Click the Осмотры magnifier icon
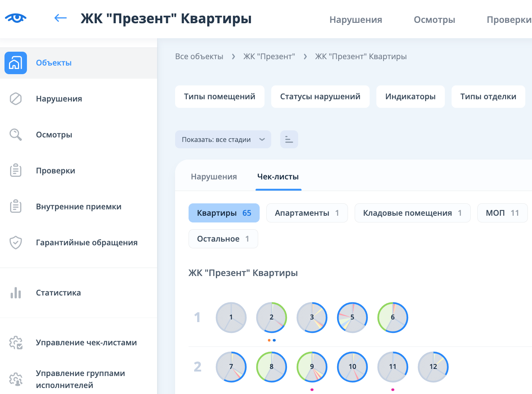 (x=16, y=135)
